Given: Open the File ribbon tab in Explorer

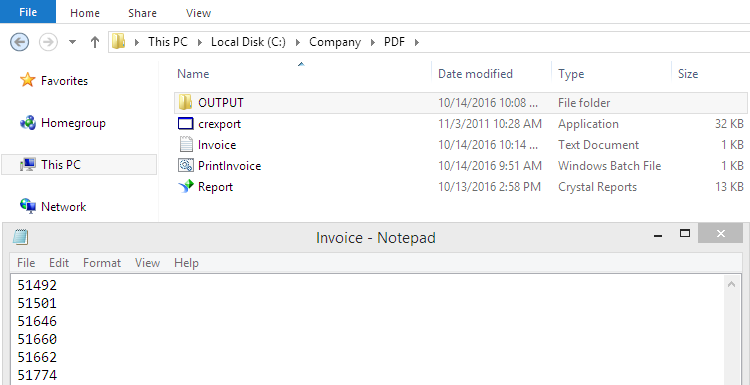Looking at the screenshot, I should pyautogui.click(x=28, y=11).
